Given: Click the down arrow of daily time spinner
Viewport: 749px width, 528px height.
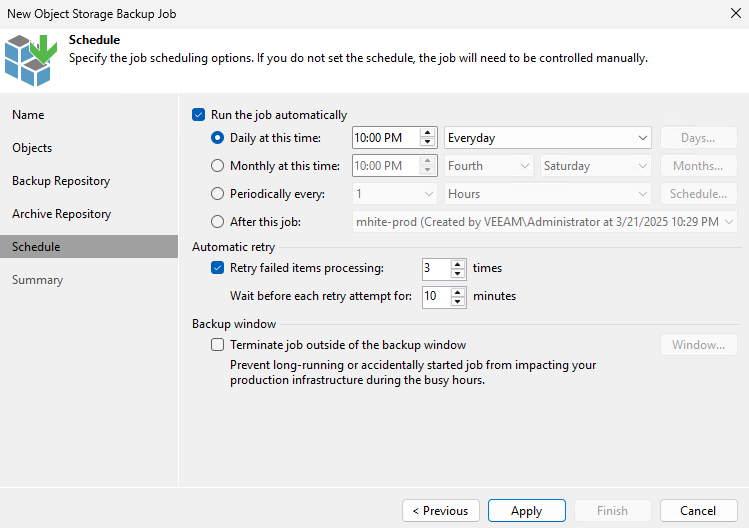Looking at the screenshot, I should (428, 142).
